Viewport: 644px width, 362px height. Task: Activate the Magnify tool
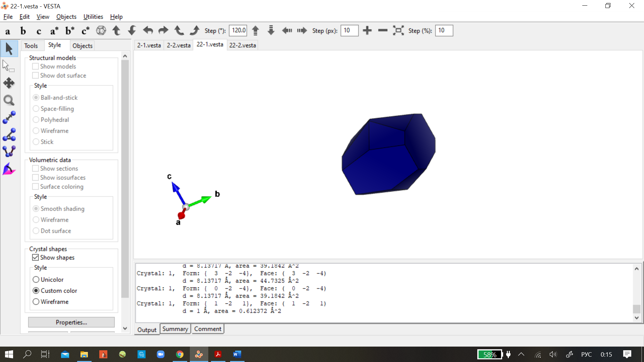pos(9,100)
